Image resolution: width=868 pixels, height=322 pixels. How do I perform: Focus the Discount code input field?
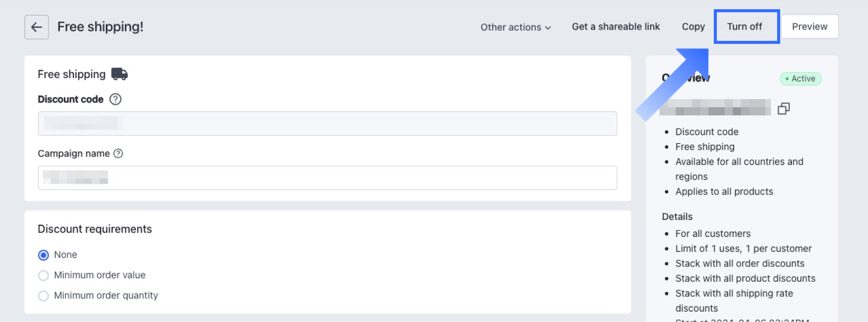(x=327, y=123)
